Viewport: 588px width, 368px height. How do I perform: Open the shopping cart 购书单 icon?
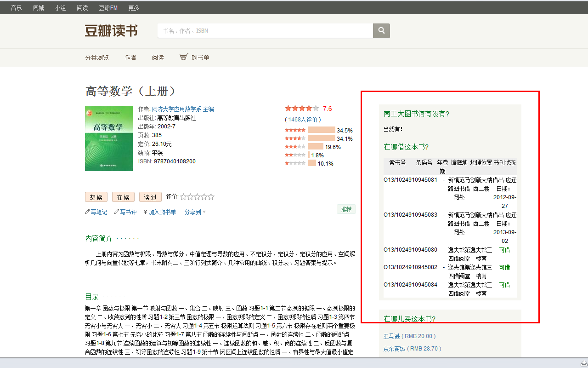tap(184, 57)
